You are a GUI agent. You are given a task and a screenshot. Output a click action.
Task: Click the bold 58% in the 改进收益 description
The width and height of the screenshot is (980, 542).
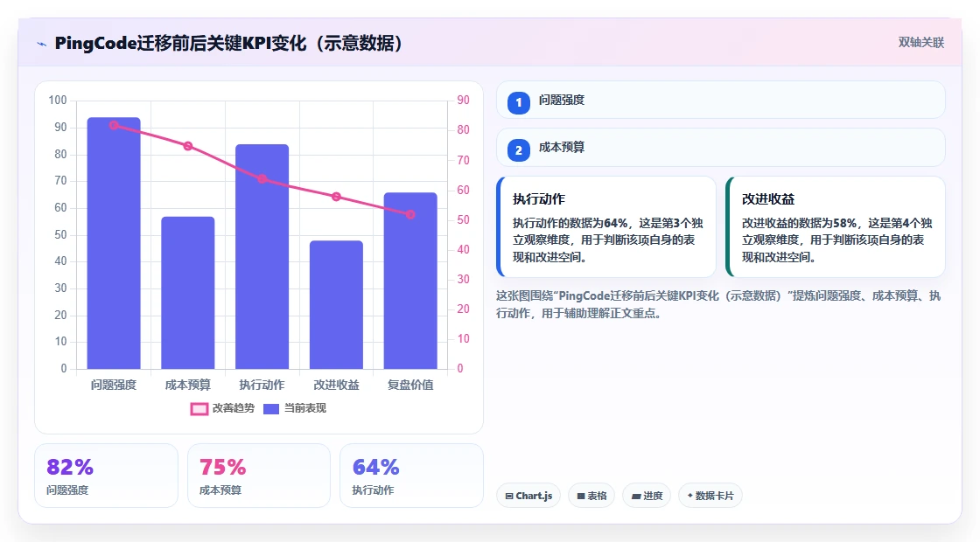[845, 224]
